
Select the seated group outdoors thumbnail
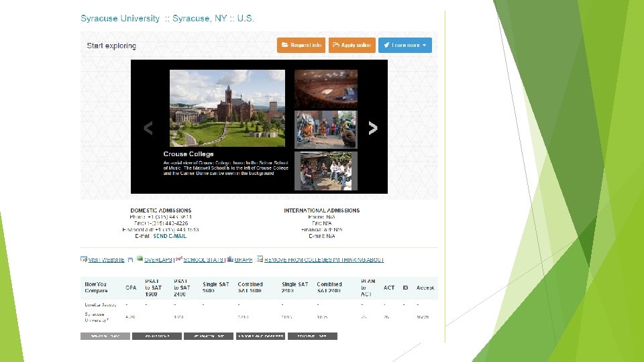coord(326,171)
